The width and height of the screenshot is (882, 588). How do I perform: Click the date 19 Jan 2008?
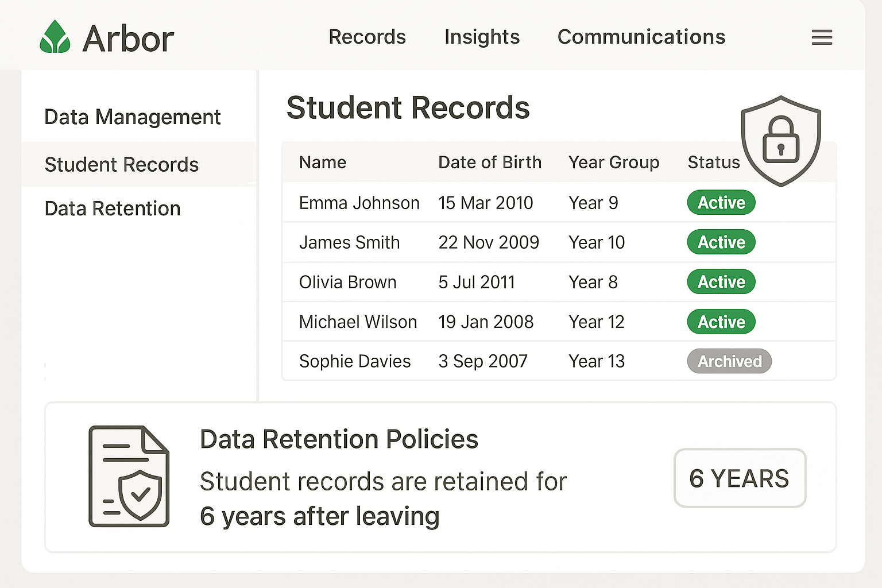[x=486, y=322]
